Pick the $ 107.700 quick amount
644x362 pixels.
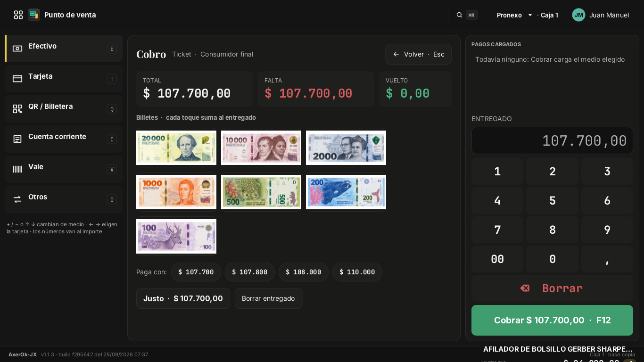click(196, 272)
